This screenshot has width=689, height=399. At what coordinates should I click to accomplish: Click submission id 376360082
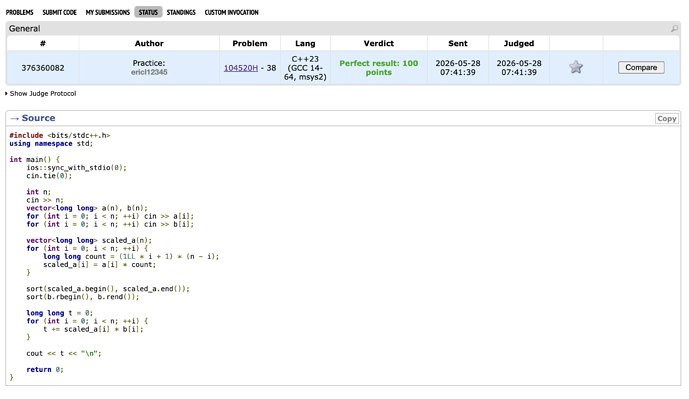pyautogui.click(x=43, y=68)
